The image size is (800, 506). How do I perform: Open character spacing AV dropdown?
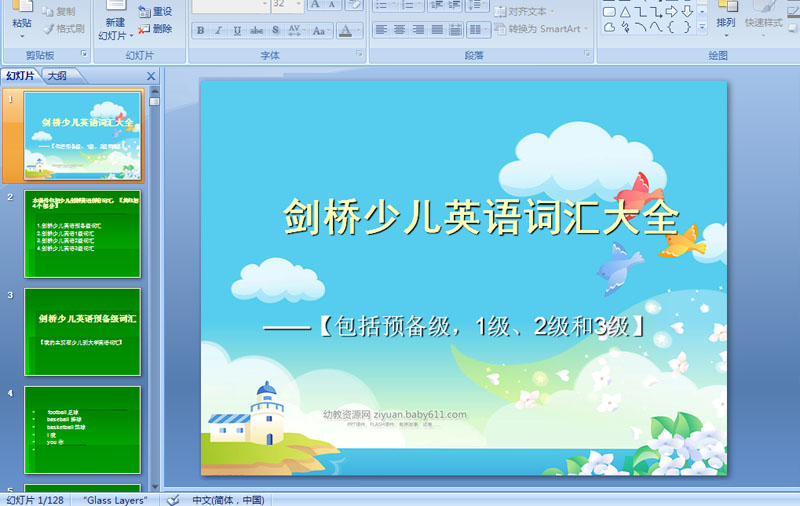pos(296,31)
